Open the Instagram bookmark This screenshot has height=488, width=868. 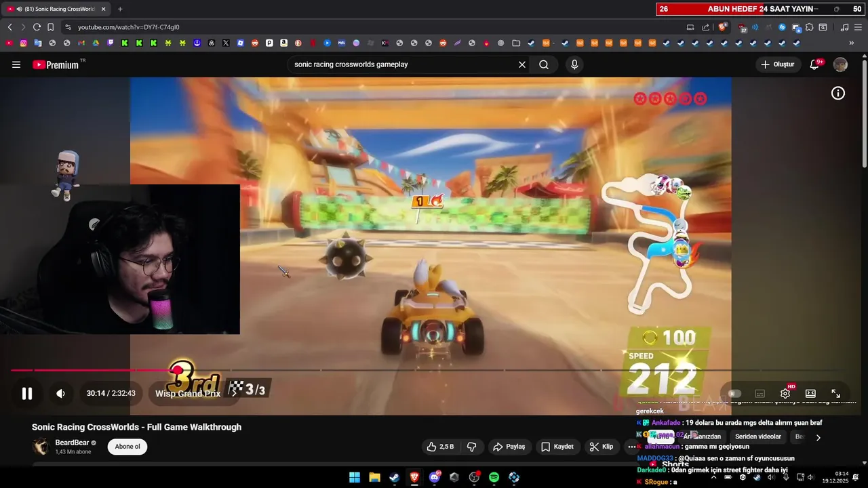coord(23,43)
